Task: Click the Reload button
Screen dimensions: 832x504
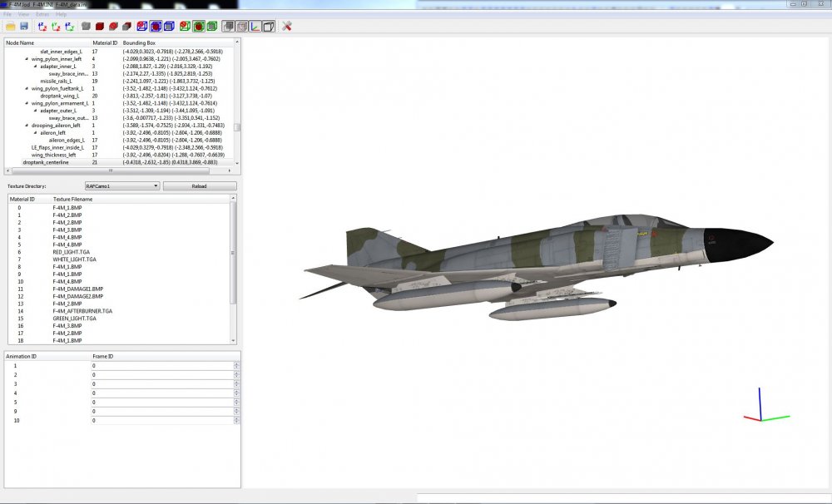Action: [200, 186]
